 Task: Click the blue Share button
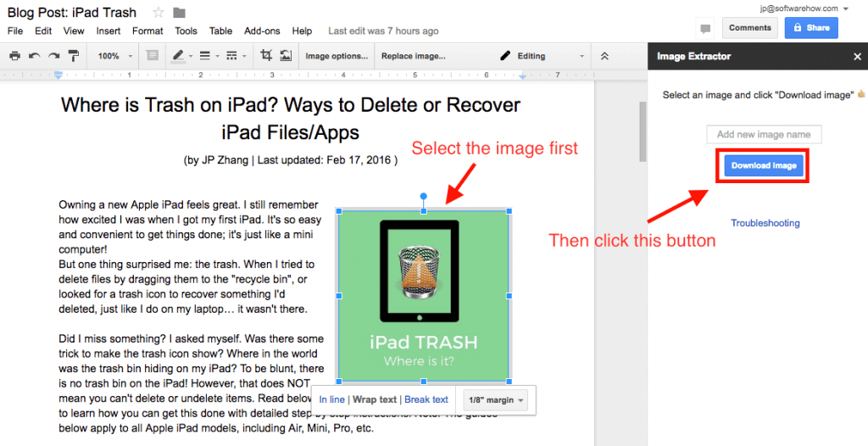click(x=811, y=28)
